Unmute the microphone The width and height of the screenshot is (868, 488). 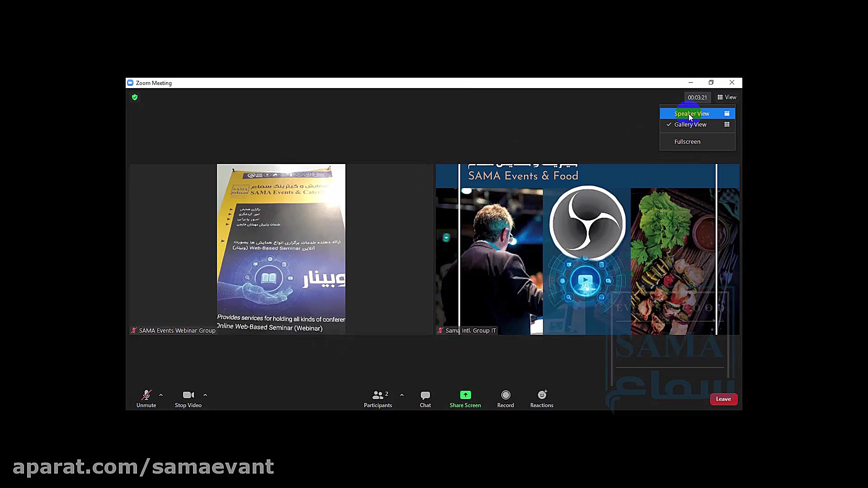click(146, 399)
